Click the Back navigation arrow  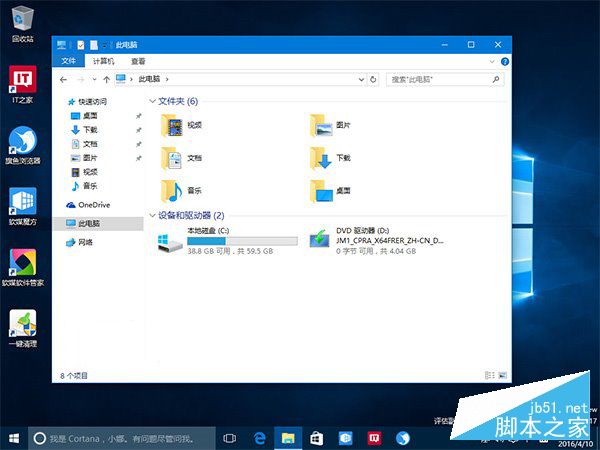click(64, 80)
